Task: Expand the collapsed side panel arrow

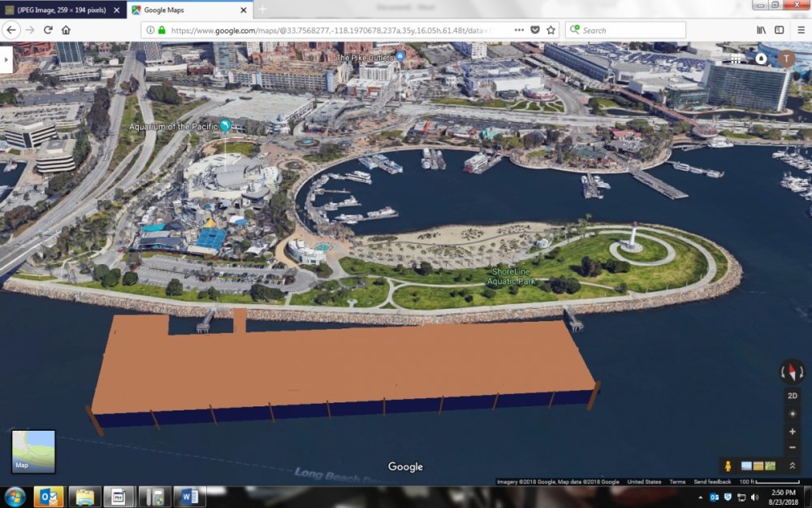Action: [x=6, y=59]
